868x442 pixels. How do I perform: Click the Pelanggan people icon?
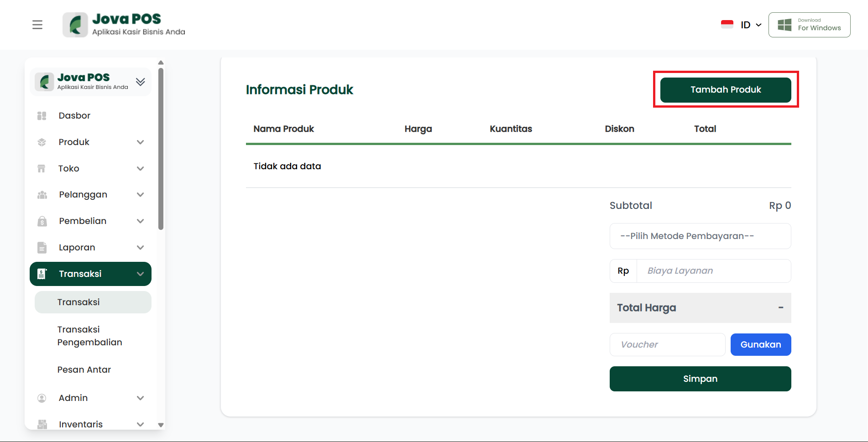[x=42, y=195]
